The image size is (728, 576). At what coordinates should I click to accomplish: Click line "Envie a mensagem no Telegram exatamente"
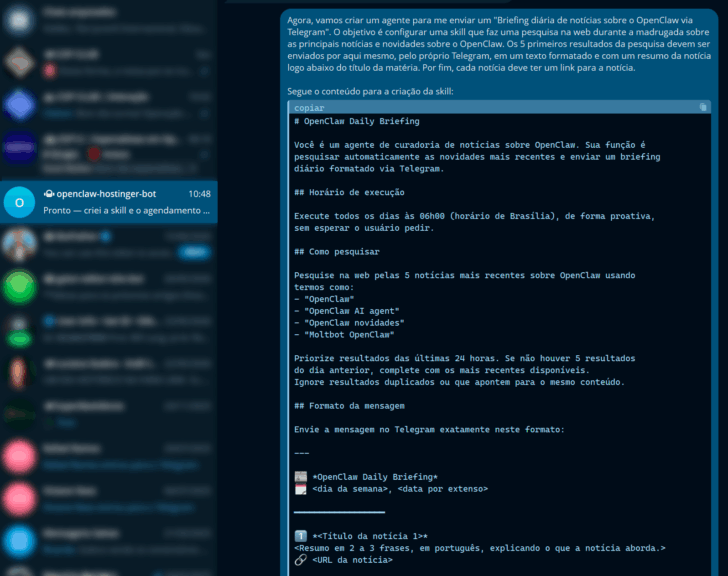429,429
